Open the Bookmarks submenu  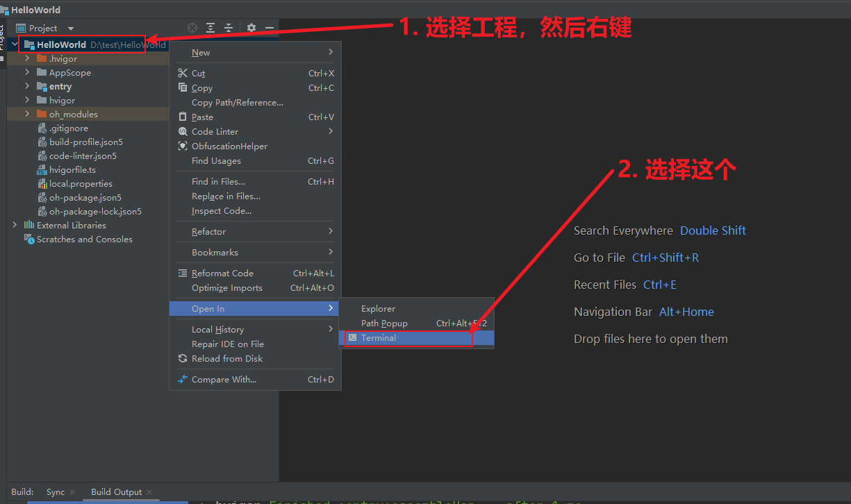pyautogui.click(x=255, y=252)
